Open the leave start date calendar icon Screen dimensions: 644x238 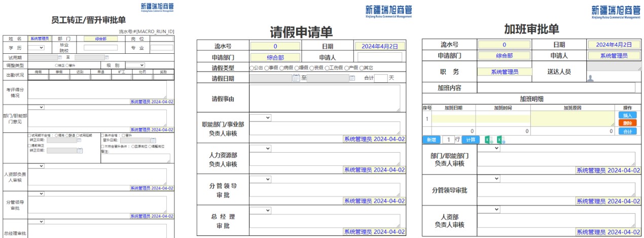(296, 78)
